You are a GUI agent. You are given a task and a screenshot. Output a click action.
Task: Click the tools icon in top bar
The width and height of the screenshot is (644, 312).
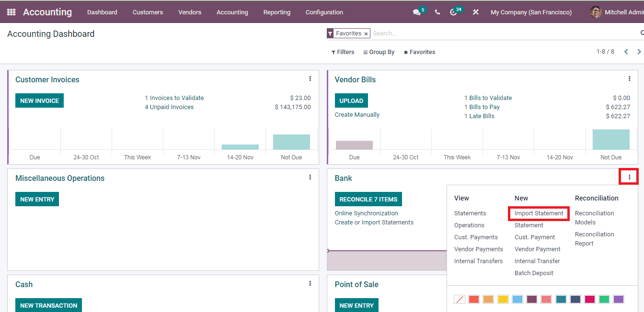pyautogui.click(x=475, y=11)
